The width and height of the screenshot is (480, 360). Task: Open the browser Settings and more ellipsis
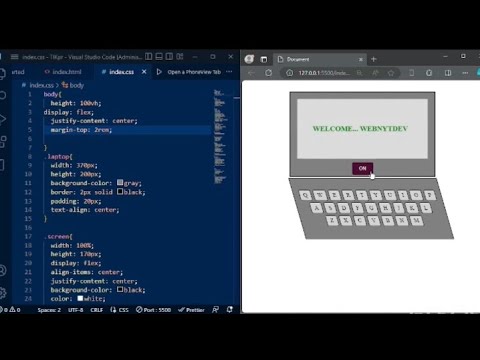[x=465, y=73]
